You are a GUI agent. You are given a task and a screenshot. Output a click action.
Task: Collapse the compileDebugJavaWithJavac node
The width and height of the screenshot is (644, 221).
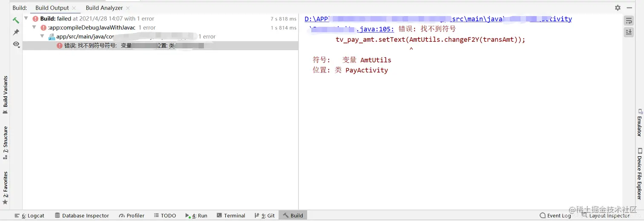(34, 28)
